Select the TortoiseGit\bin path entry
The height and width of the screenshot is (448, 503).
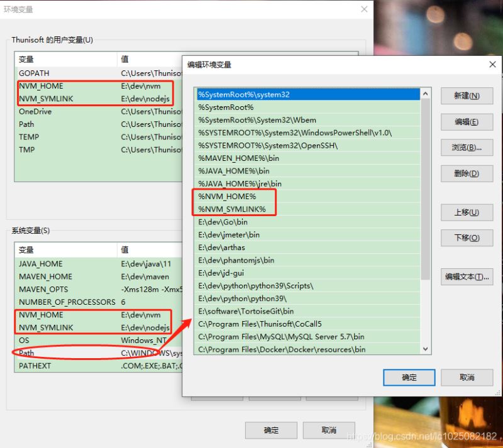(x=308, y=311)
